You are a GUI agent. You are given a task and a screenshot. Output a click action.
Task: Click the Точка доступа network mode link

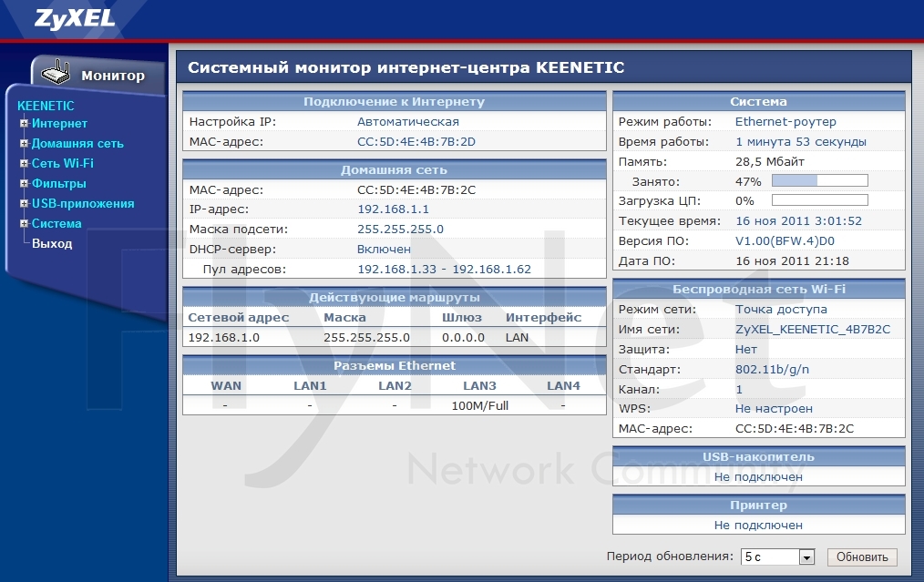click(x=781, y=310)
